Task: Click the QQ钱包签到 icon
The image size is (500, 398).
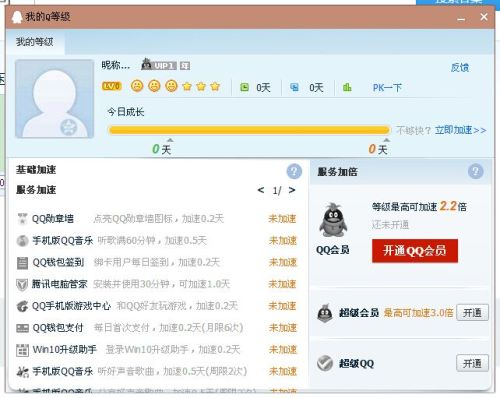Action: tap(22, 263)
